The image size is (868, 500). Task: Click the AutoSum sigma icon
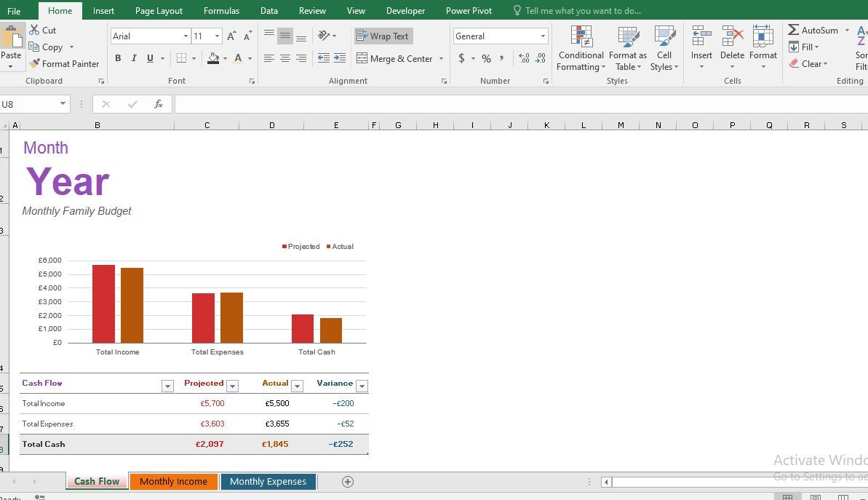pyautogui.click(x=793, y=30)
